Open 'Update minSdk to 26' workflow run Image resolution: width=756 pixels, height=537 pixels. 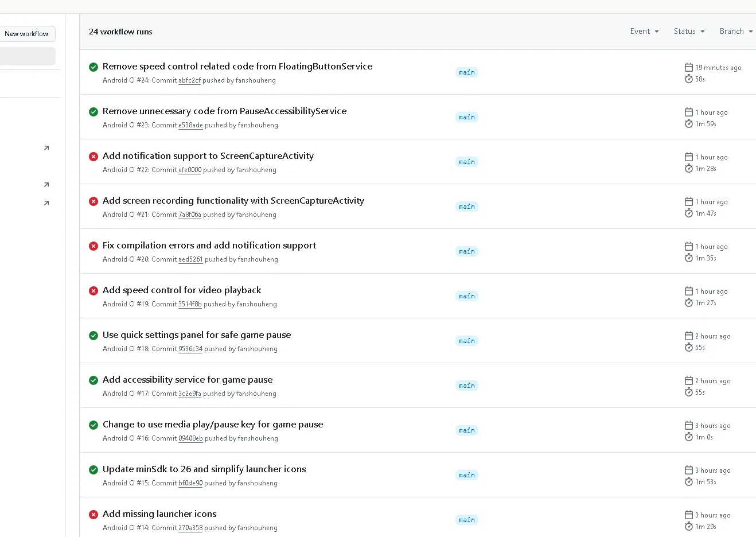pyautogui.click(x=204, y=469)
